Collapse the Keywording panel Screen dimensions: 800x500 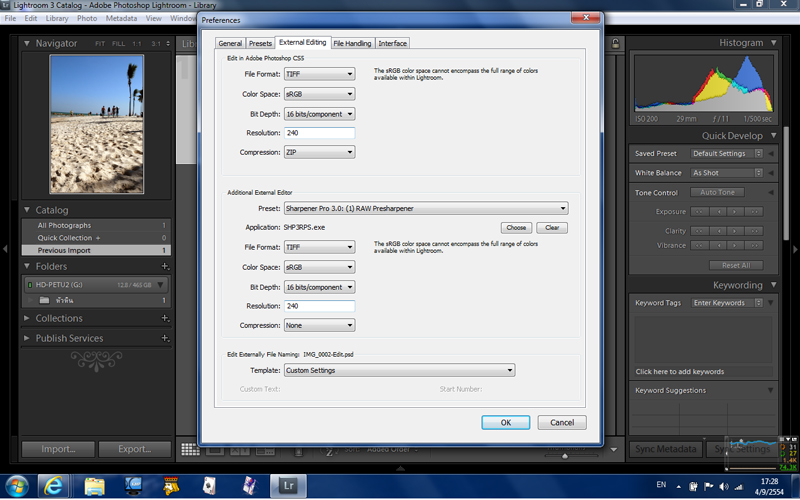773,285
